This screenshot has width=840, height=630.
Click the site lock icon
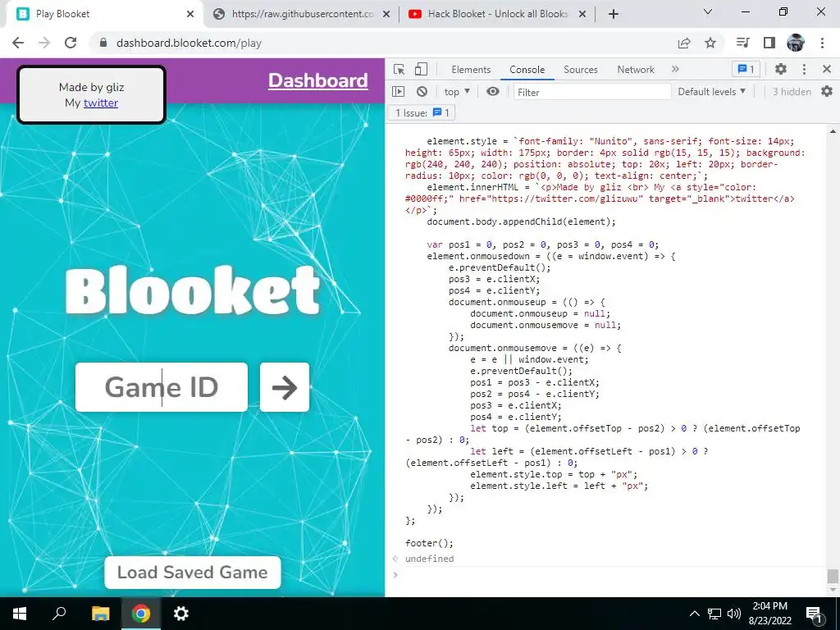tap(103, 43)
